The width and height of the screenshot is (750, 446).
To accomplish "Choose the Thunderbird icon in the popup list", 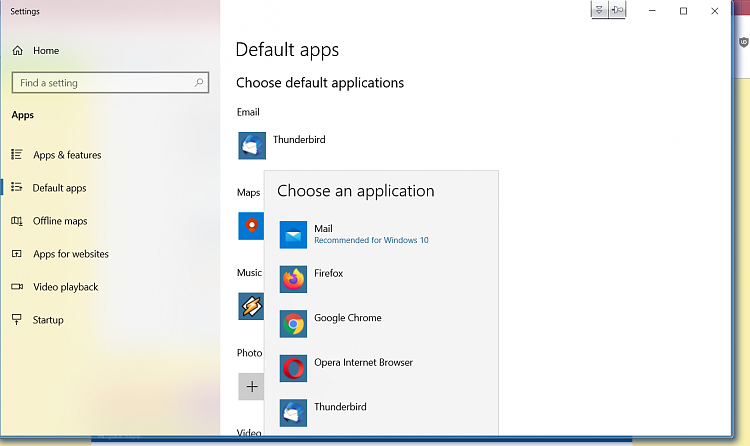I will click(293, 412).
